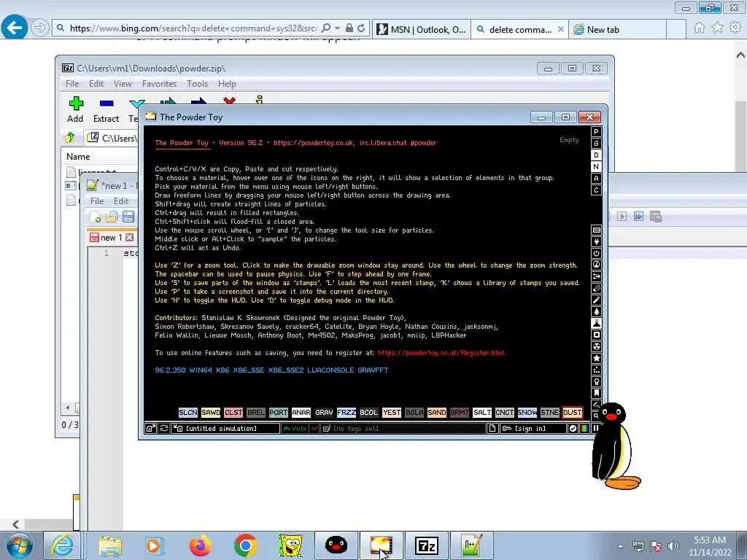
Task: Open the Electronics element group (plug icon)
Action: pos(596,242)
